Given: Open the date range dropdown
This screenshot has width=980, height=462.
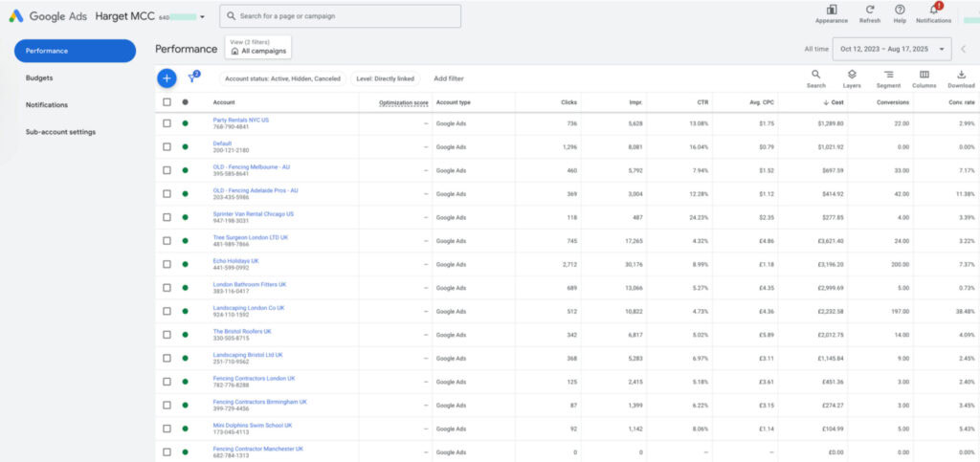Looking at the screenshot, I should click(892, 49).
